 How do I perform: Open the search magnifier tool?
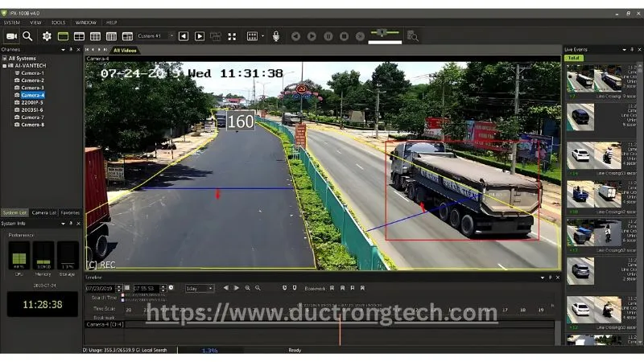[x=27, y=36]
